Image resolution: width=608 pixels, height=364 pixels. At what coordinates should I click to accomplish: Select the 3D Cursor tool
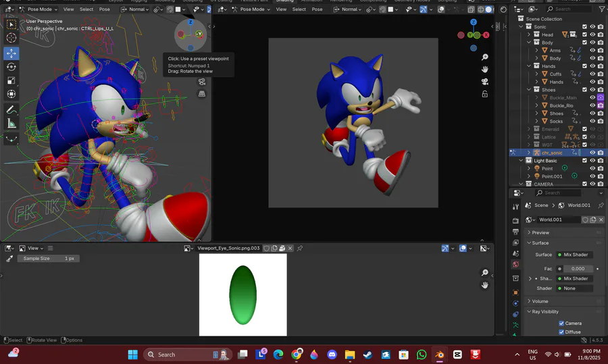[x=11, y=38]
